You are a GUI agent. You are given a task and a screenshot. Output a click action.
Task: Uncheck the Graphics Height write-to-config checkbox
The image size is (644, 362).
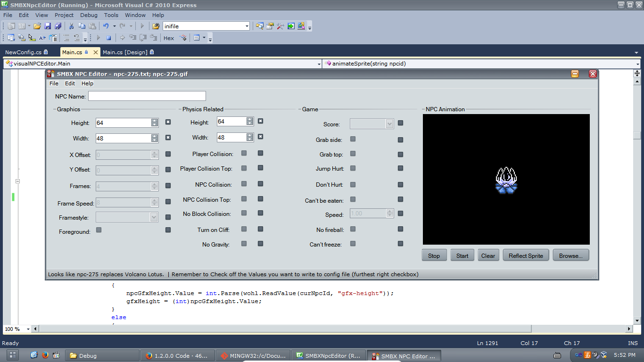pyautogui.click(x=168, y=122)
